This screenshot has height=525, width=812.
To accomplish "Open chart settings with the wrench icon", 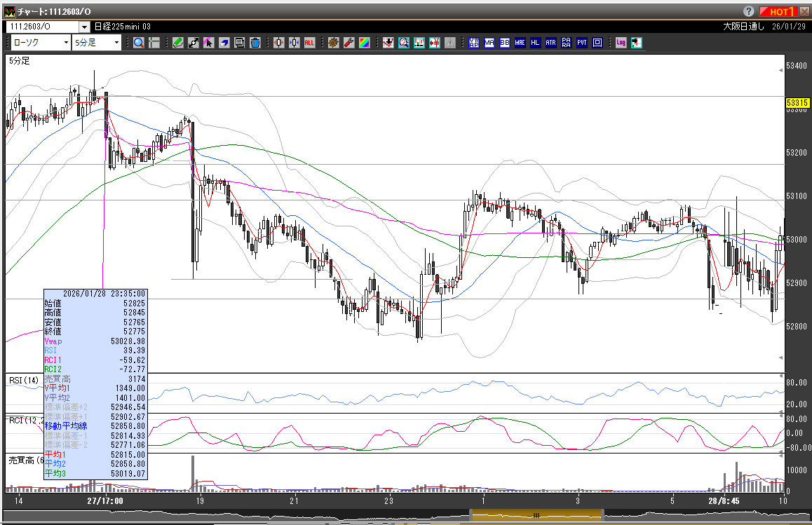I will click(349, 43).
